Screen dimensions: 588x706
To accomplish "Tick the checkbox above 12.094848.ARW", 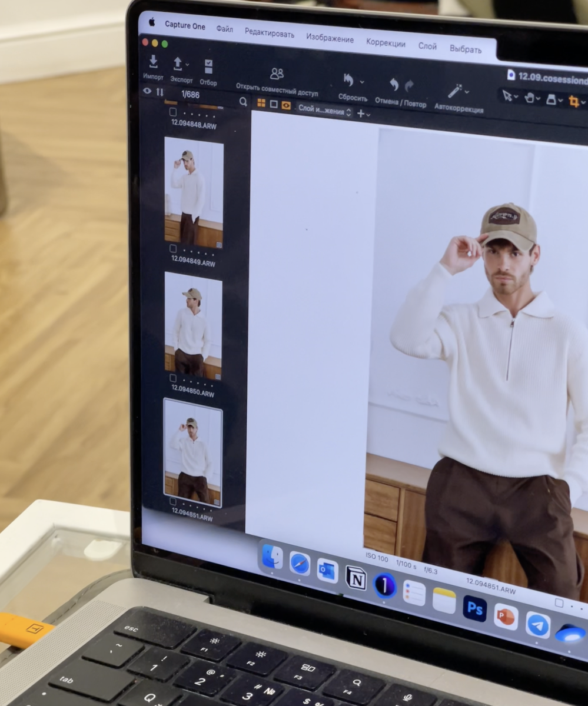I will click(172, 112).
